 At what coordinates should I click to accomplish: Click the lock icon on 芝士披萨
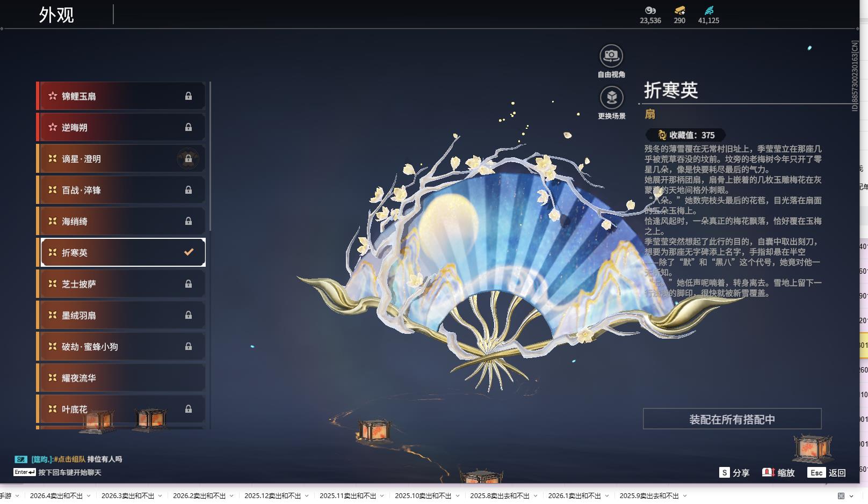tap(188, 284)
